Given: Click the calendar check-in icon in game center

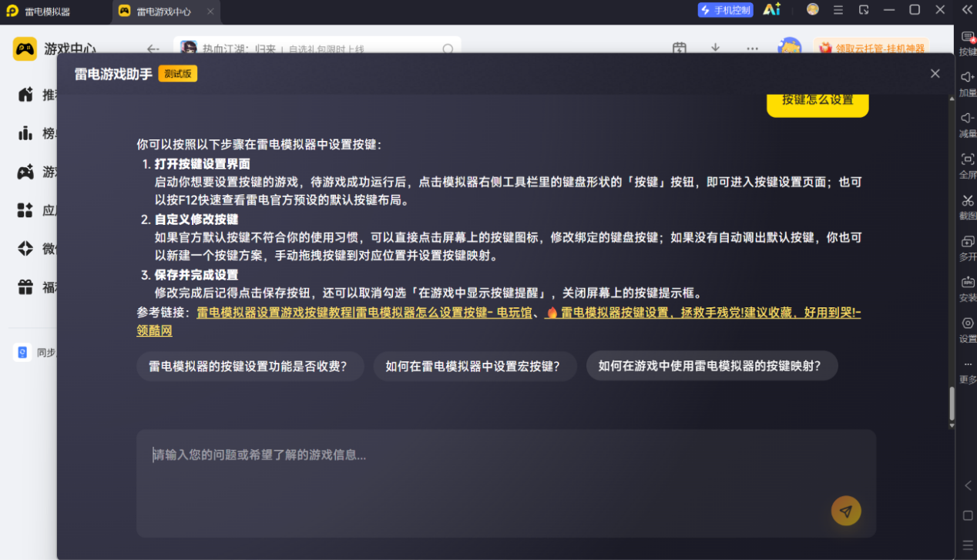Looking at the screenshot, I should coord(679,48).
